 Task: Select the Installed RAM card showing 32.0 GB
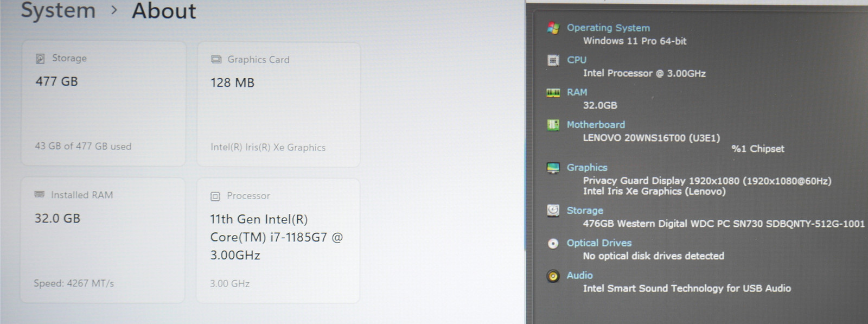[103, 240]
